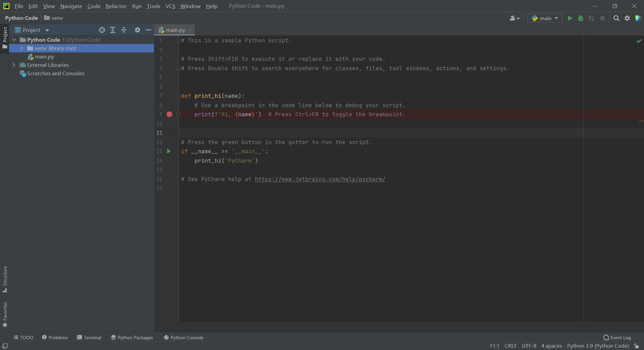Screen dimensions: 644x350
Task: Fold the print_hi function definition
Action: (178, 96)
